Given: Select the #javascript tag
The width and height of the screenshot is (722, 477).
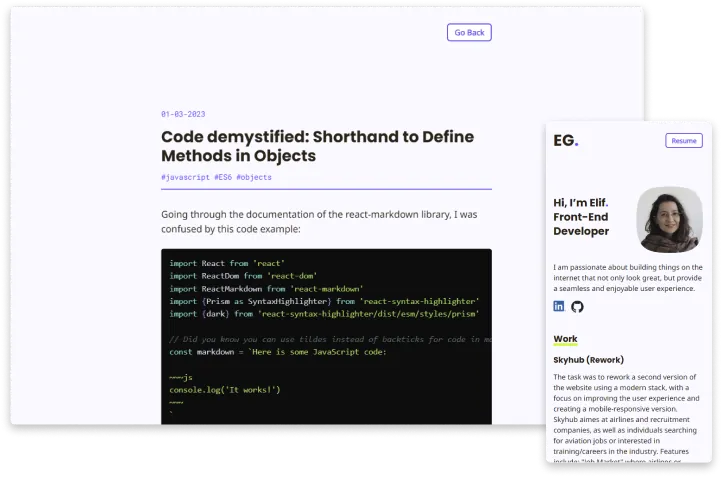Looking at the screenshot, I should 185,177.
